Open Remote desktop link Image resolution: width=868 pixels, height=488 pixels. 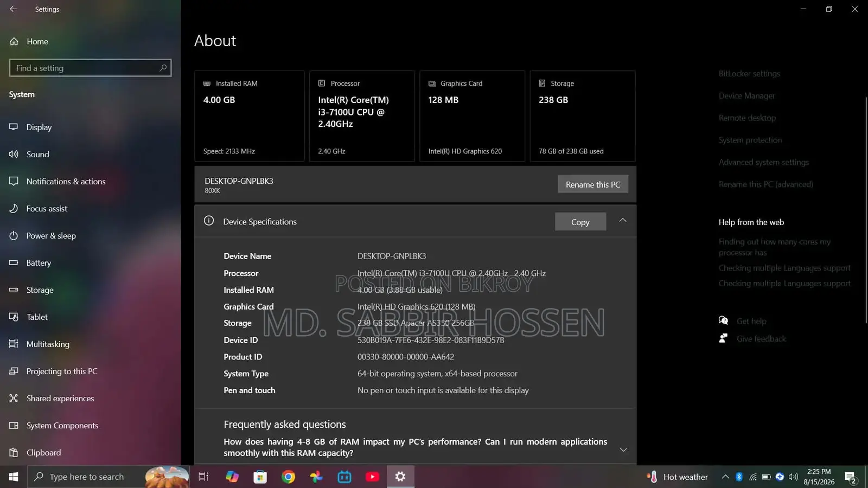[x=747, y=118]
